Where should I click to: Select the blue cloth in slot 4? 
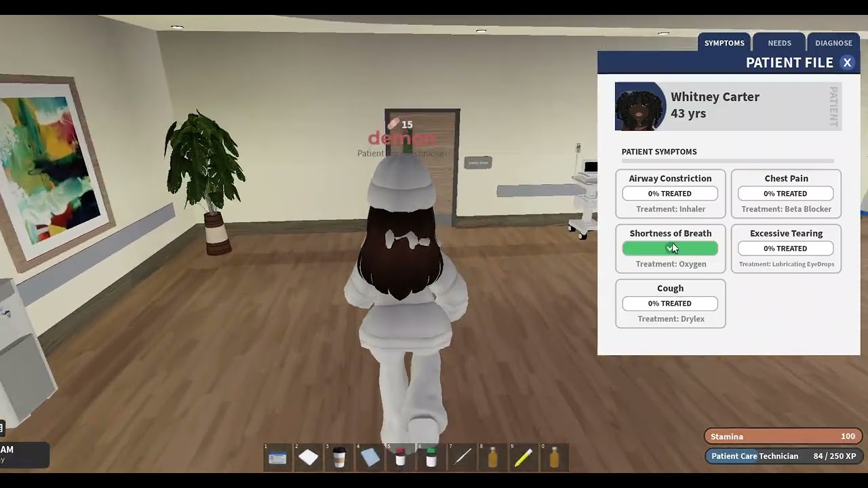[x=370, y=457]
